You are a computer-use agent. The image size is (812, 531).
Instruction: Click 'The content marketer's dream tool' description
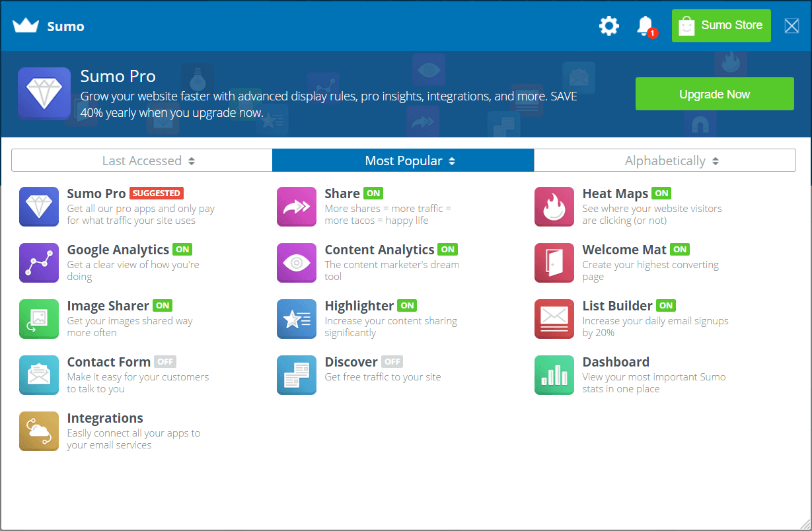point(392,271)
